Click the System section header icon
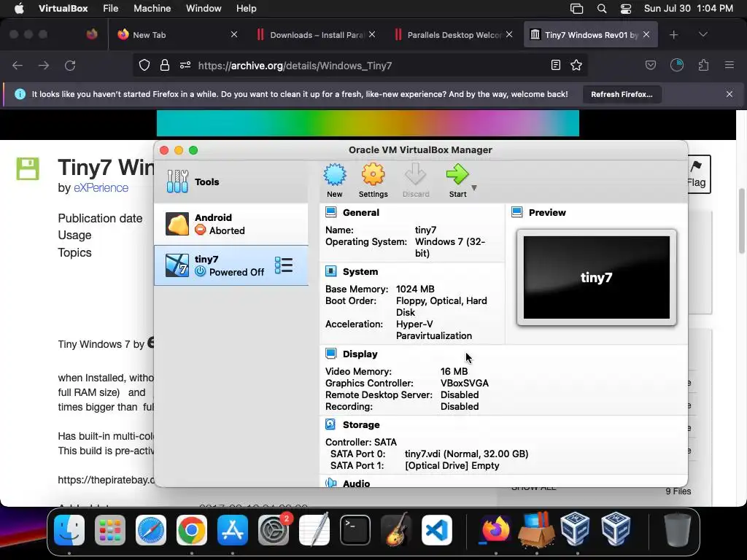 330,271
